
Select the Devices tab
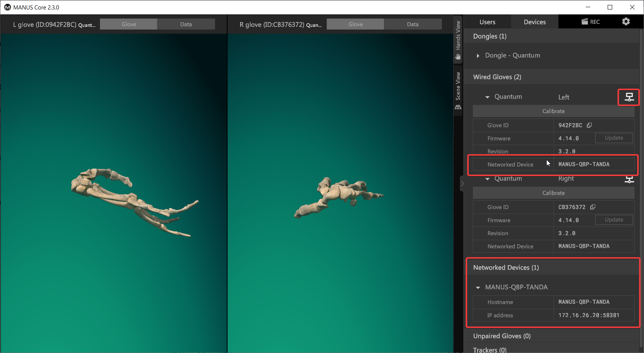tap(535, 22)
